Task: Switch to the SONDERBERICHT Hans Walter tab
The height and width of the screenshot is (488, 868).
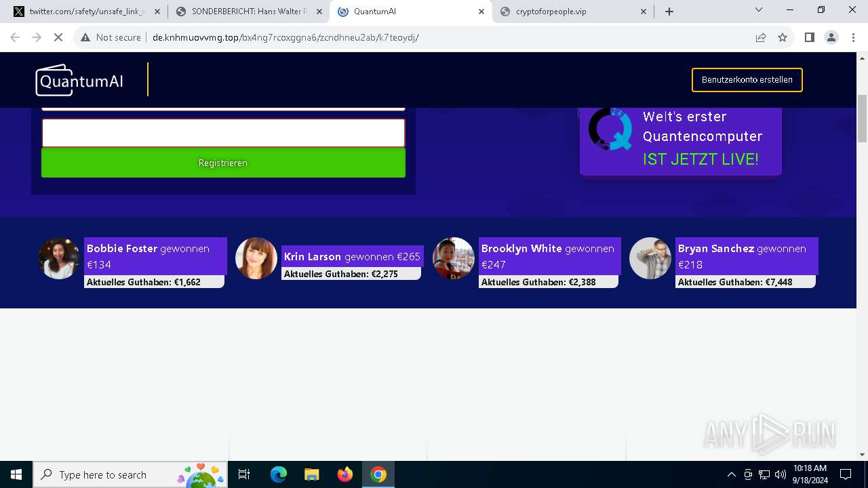Action: [248, 12]
